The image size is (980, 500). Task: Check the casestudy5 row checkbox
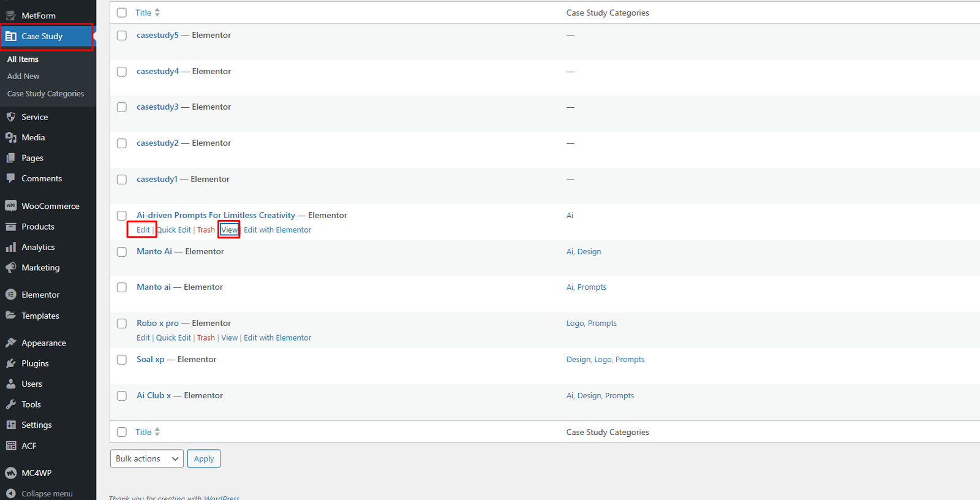122,36
